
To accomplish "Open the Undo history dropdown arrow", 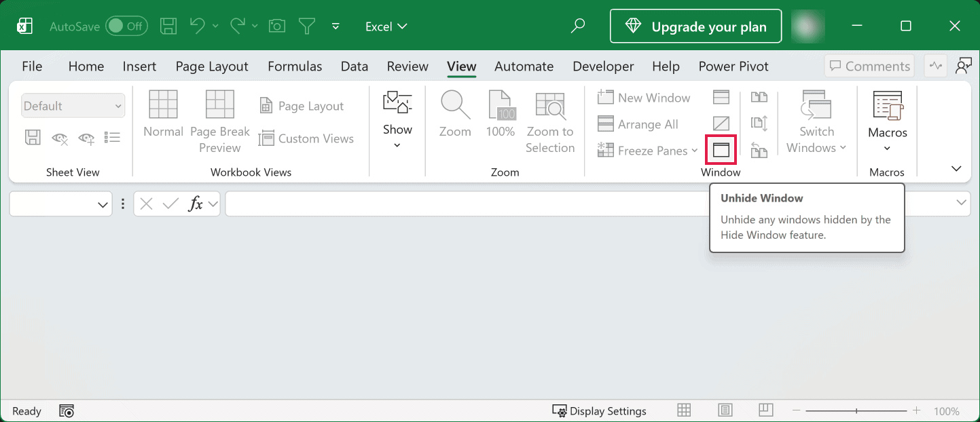I will 215,26.
